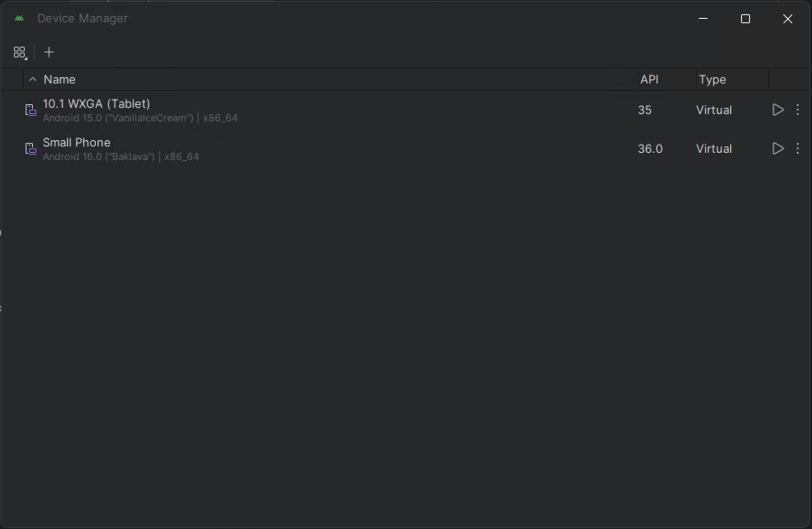
Task: Click API value 36.0 for Small Phone
Action: pyautogui.click(x=650, y=149)
